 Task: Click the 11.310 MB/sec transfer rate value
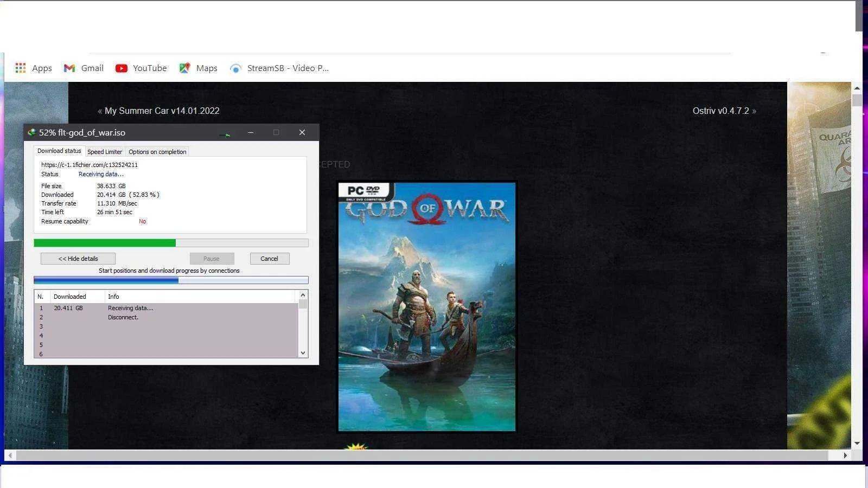(117, 203)
